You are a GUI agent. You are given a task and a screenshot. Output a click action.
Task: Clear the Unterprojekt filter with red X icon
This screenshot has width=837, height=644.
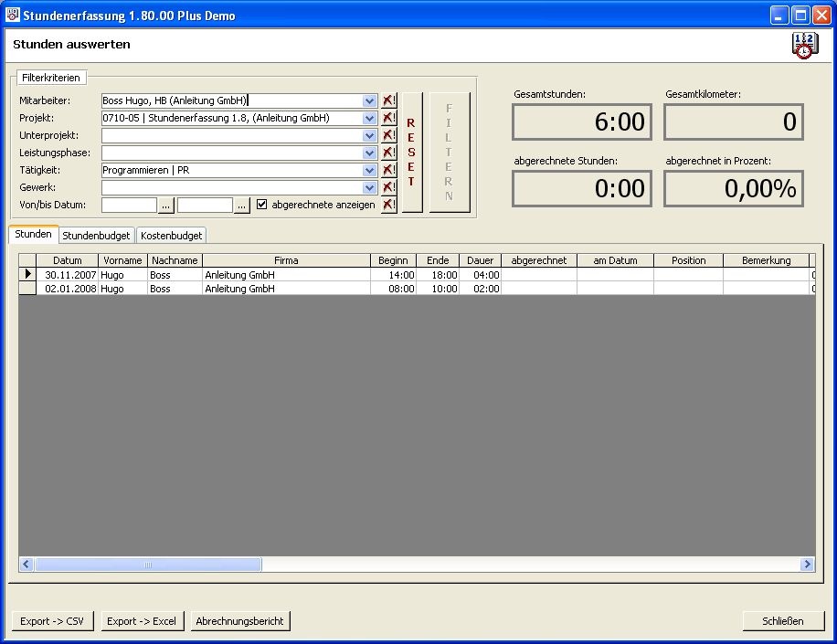pyautogui.click(x=389, y=136)
